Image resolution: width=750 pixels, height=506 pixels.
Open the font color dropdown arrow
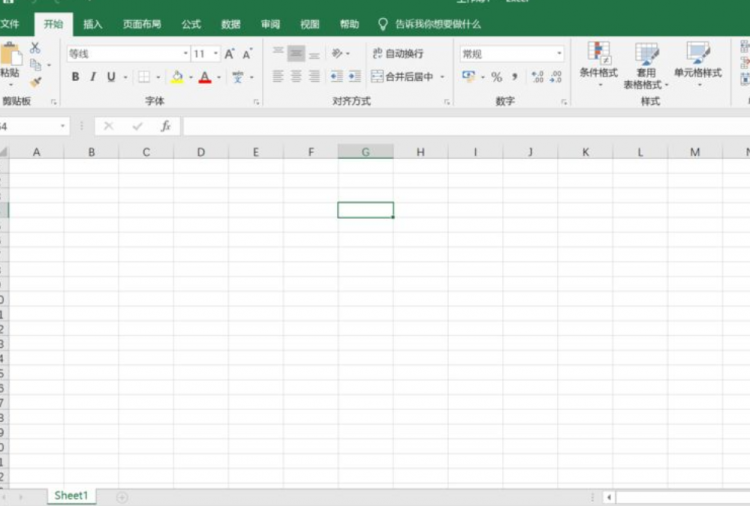pos(219,77)
